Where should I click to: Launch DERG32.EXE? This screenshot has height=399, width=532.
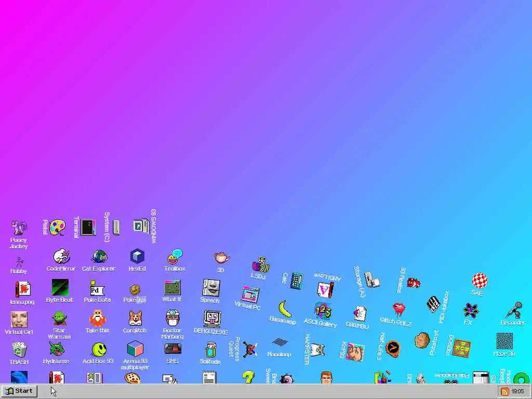point(212,318)
